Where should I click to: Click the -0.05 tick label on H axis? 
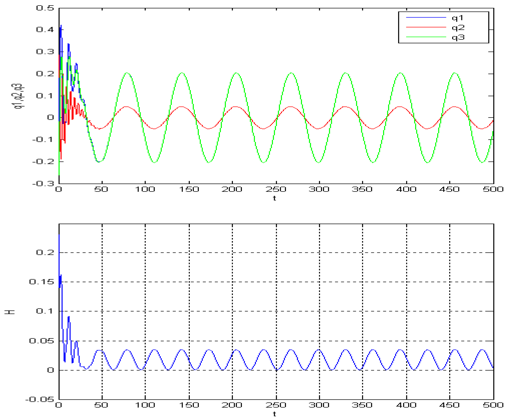tap(40, 399)
